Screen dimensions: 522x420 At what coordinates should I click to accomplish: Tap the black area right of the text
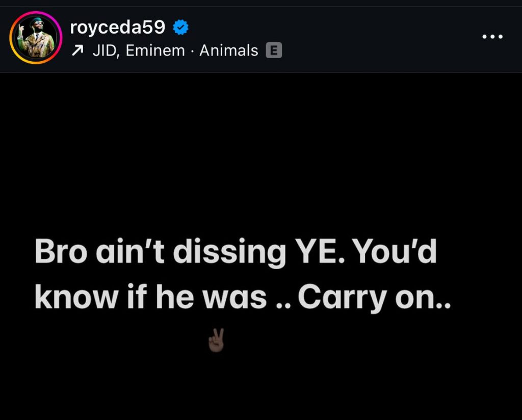click(484, 275)
